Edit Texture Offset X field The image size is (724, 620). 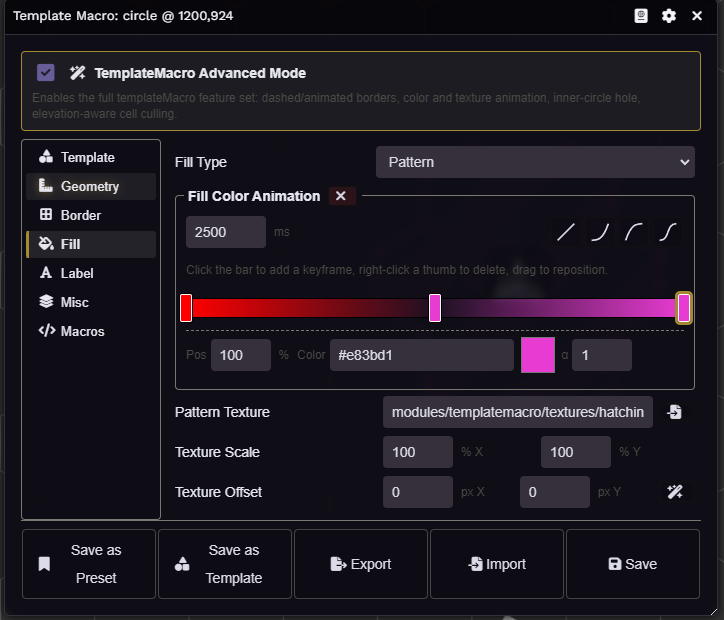(x=418, y=492)
